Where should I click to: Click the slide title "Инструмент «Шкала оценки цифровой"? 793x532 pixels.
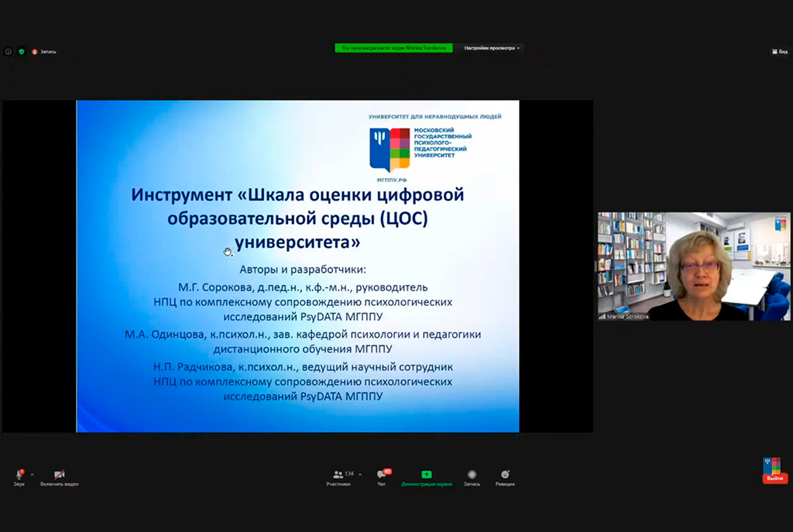click(x=297, y=194)
